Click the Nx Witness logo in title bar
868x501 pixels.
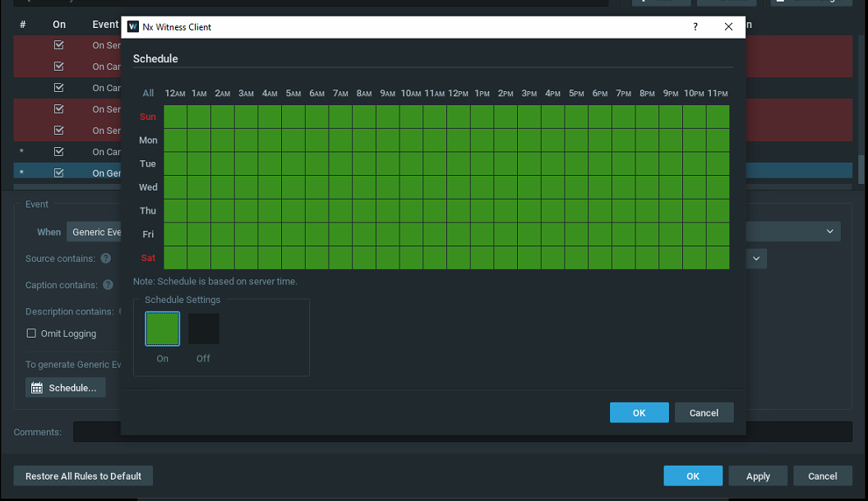pyautogui.click(x=133, y=27)
